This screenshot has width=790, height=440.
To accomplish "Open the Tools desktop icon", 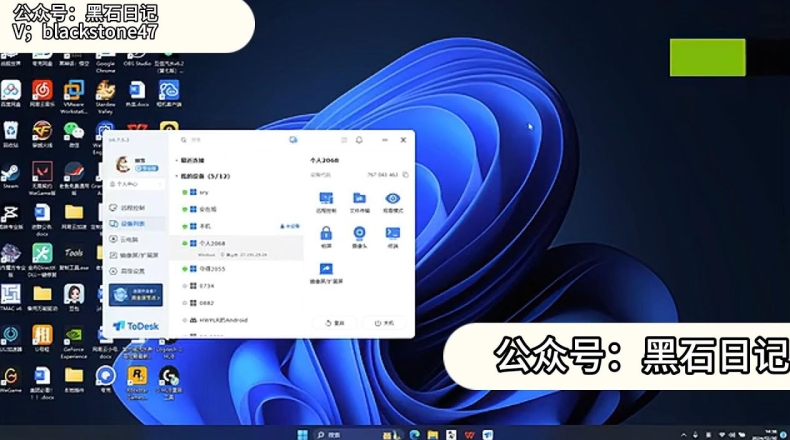I will coord(74,257).
